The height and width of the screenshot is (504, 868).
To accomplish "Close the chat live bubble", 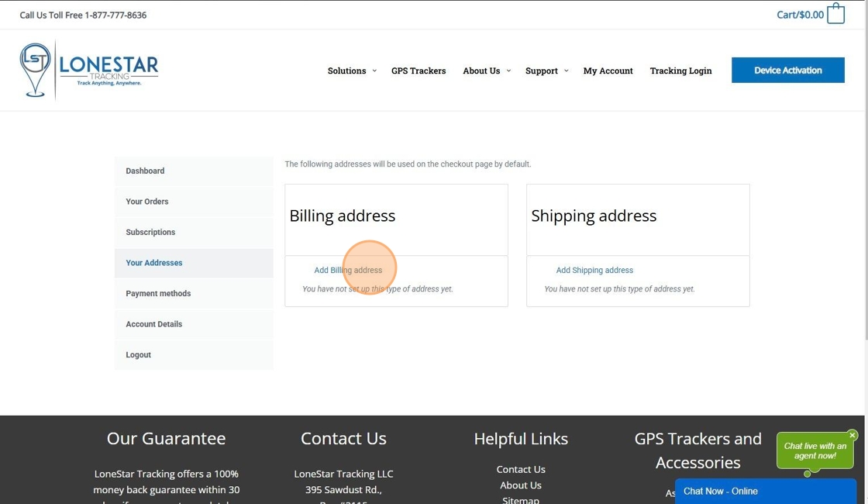I will pyautogui.click(x=852, y=435).
